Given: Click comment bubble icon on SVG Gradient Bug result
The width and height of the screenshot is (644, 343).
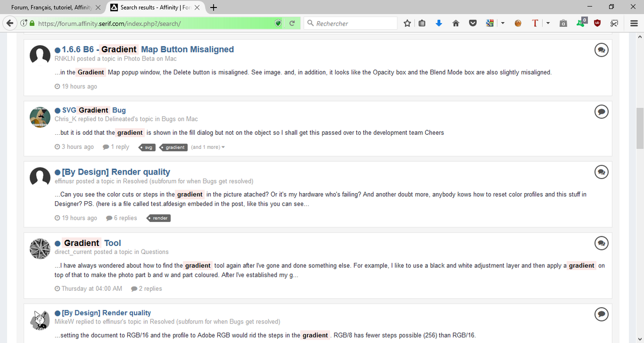Looking at the screenshot, I should pyautogui.click(x=601, y=112).
